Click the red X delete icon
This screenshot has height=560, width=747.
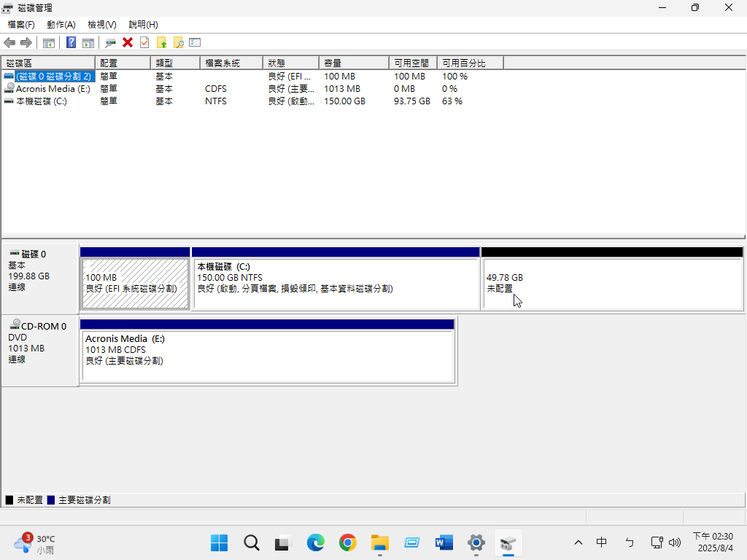[x=128, y=42]
